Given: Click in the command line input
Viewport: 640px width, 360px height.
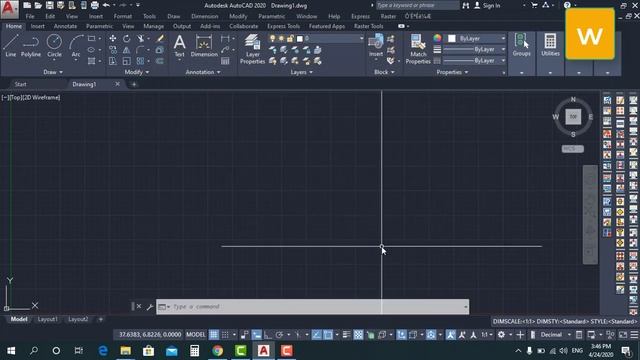Looking at the screenshot, I should click(313, 307).
